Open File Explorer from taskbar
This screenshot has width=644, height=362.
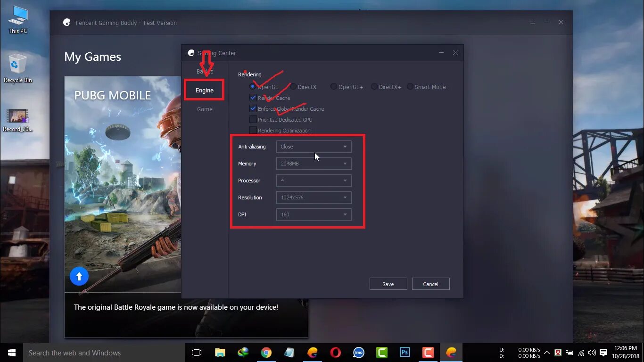[x=220, y=353]
